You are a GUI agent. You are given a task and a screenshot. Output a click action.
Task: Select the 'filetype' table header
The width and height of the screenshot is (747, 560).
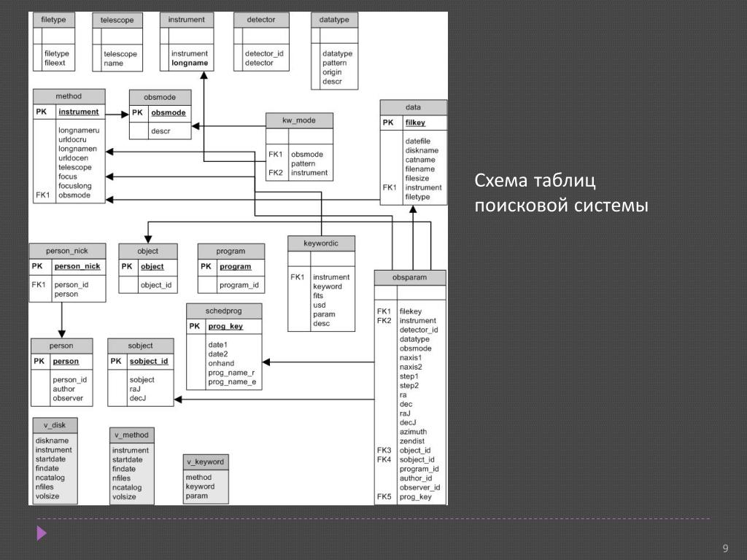point(54,20)
